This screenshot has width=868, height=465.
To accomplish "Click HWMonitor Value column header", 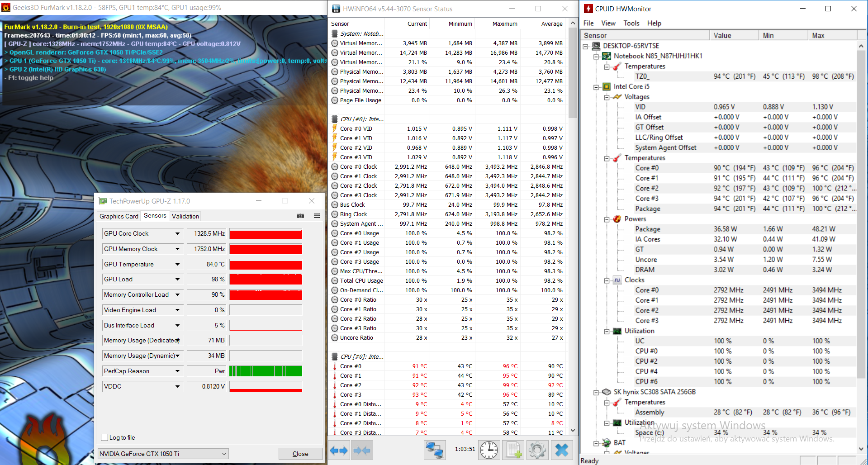I will coord(734,35).
